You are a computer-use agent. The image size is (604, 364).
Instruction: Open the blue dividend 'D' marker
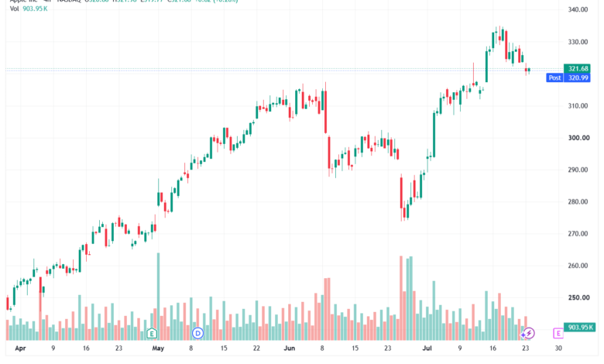[197, 333]
